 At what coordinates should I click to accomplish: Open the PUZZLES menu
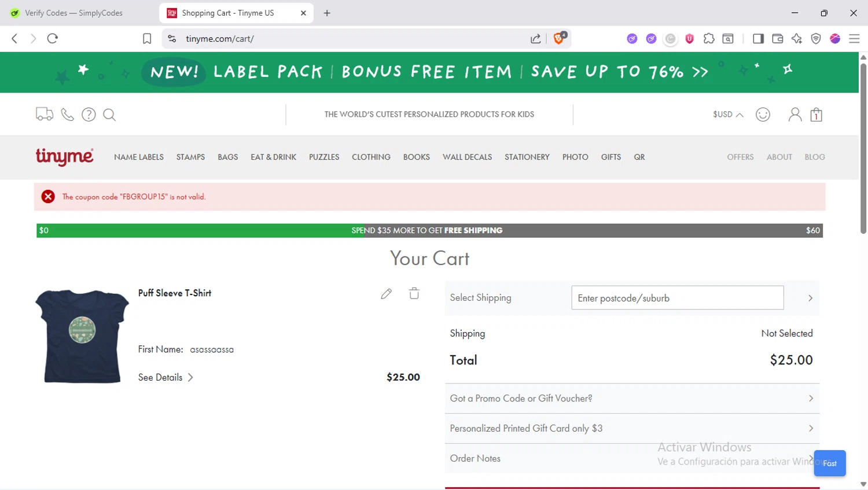(324, 157)
